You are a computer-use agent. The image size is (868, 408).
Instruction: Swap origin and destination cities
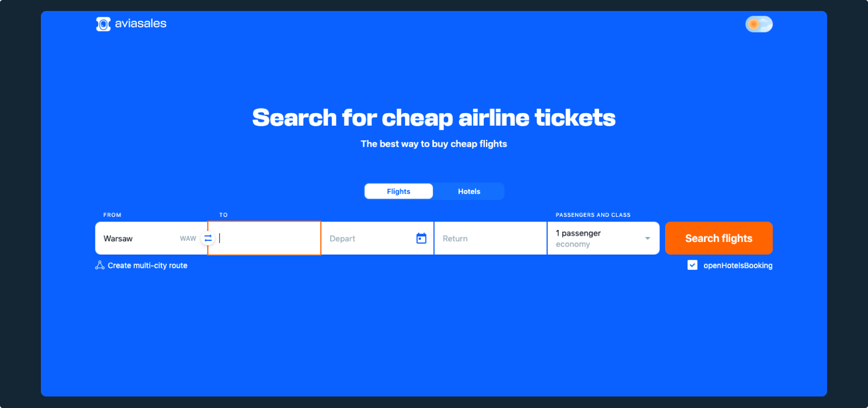pyautogui.click(x=208, y=238)
